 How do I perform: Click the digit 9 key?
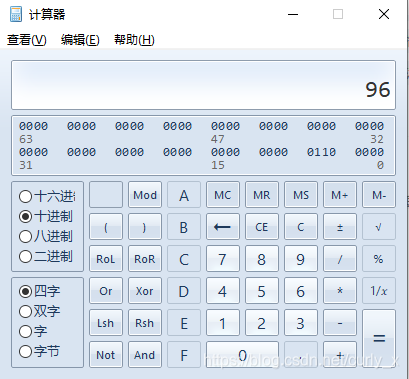pos(301,259)
